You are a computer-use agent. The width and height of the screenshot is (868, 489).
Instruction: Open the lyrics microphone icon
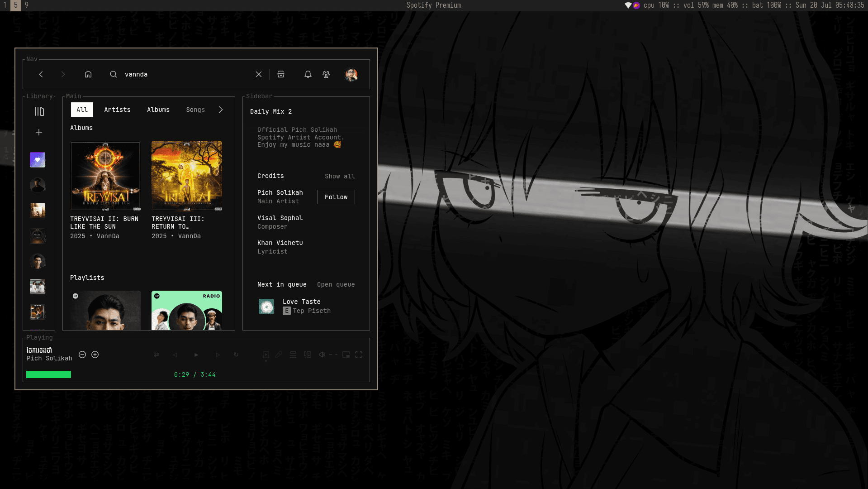(x=279, y=355)
